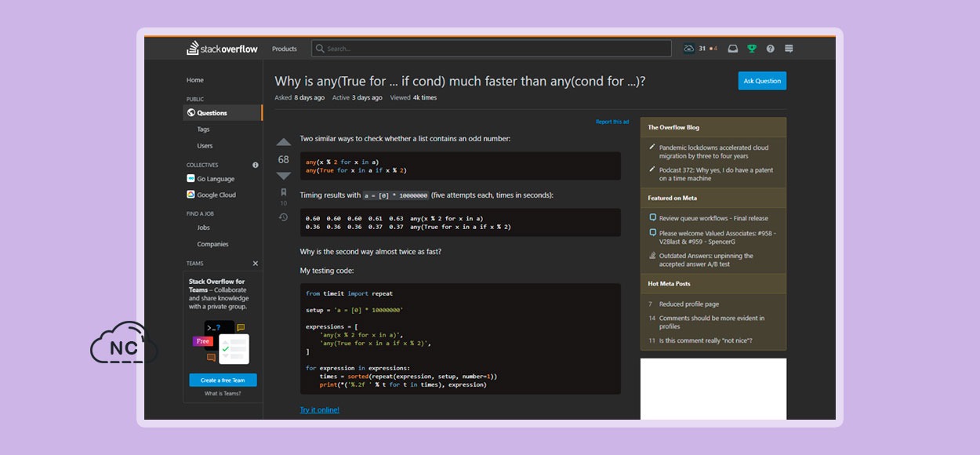The width and height of the screenshot is (980, 455).
Task: Click the globe icon beside Questions
Action: coord(191,113)
